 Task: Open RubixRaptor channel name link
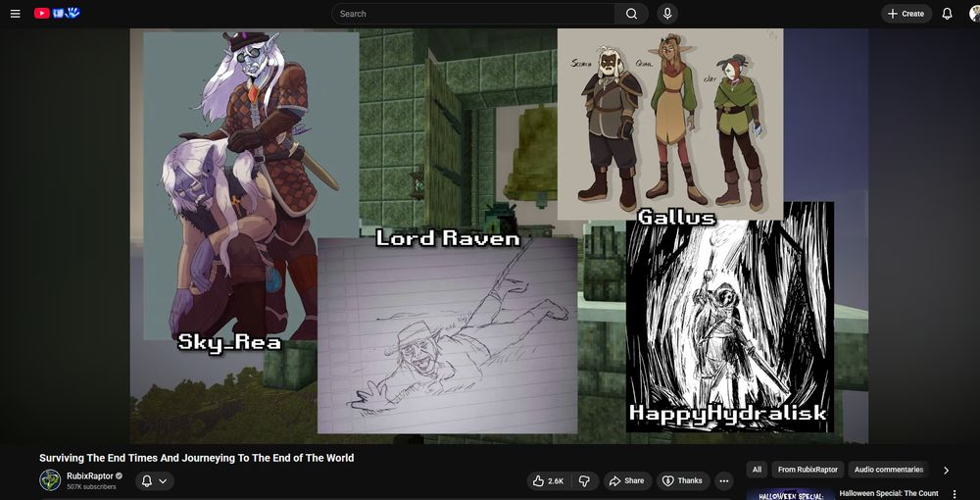coord(90,476)
